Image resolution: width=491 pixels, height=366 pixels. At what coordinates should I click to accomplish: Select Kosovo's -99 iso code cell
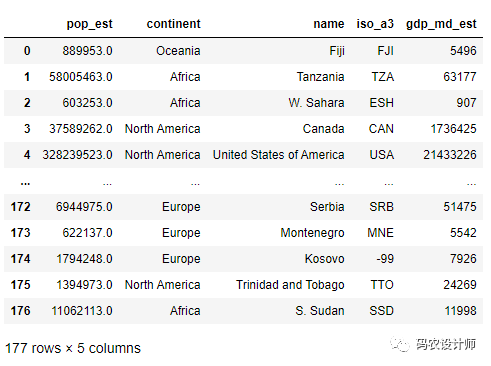click(x=385, y=259)
